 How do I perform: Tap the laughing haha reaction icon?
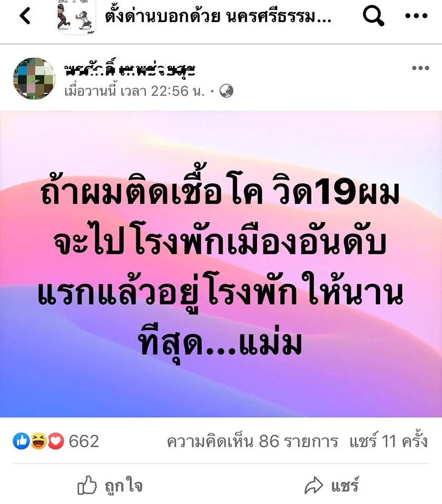coord(39,441)
